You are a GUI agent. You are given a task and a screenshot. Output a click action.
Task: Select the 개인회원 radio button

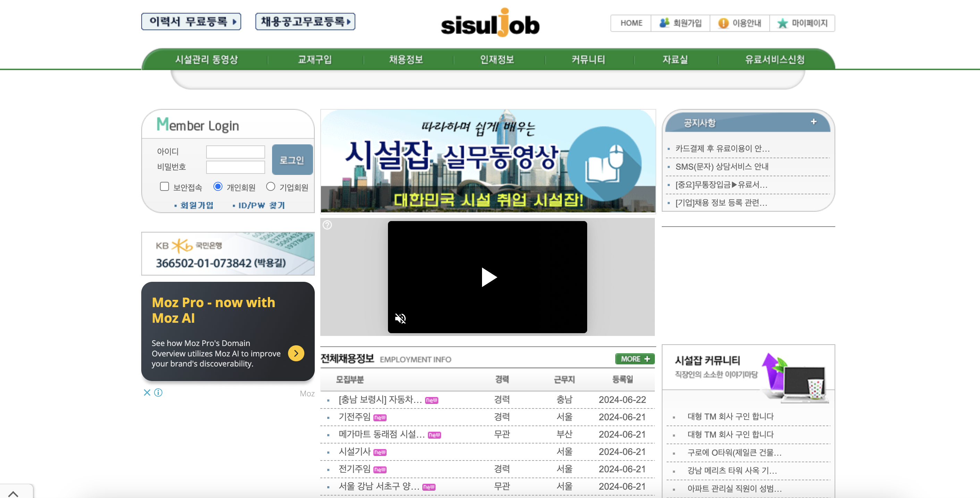[218, 186]
